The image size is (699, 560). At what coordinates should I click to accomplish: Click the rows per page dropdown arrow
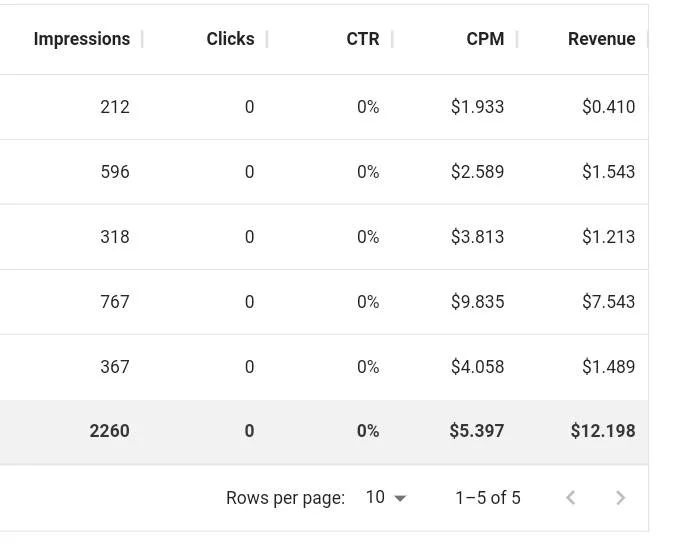click(x=400, y=498)
